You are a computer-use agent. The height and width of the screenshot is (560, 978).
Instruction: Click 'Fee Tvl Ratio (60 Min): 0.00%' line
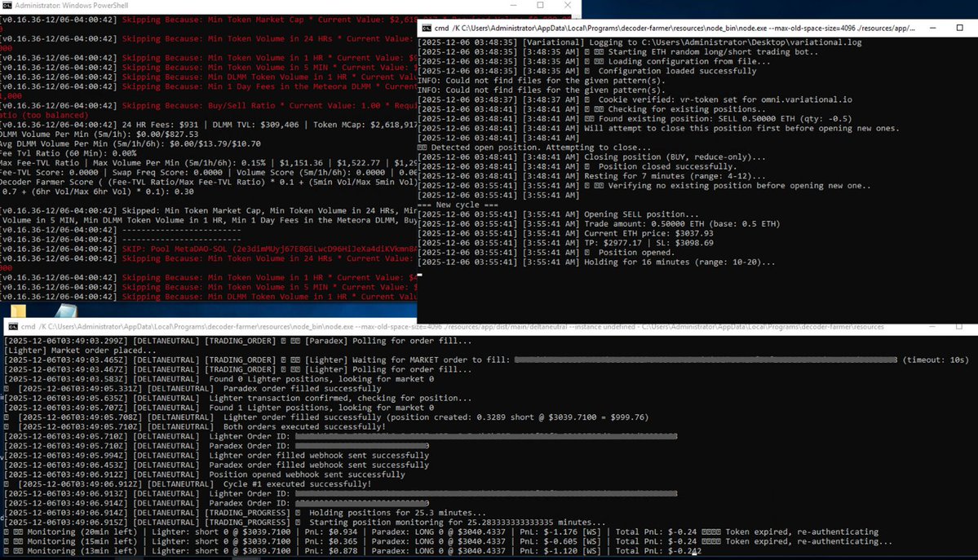tap(68, 153)
